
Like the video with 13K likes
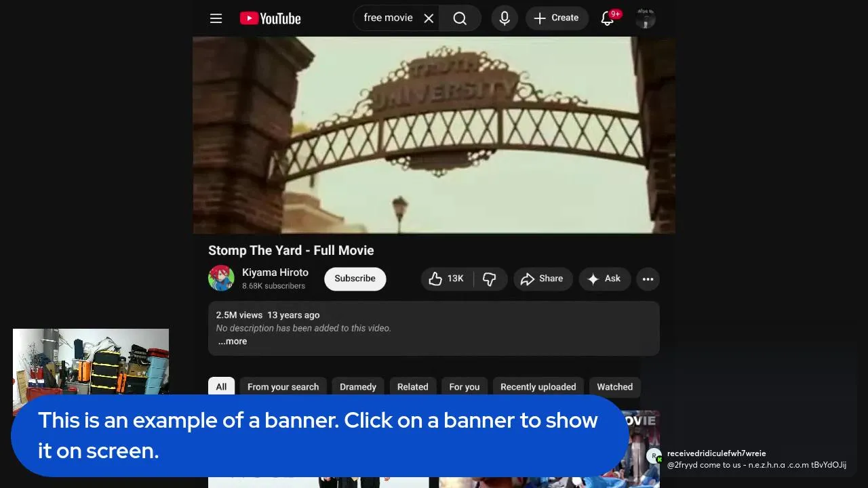447,279
